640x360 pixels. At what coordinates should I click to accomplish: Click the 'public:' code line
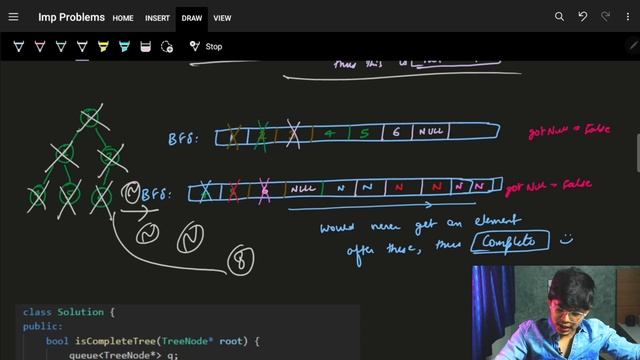(x=43, y=327)
